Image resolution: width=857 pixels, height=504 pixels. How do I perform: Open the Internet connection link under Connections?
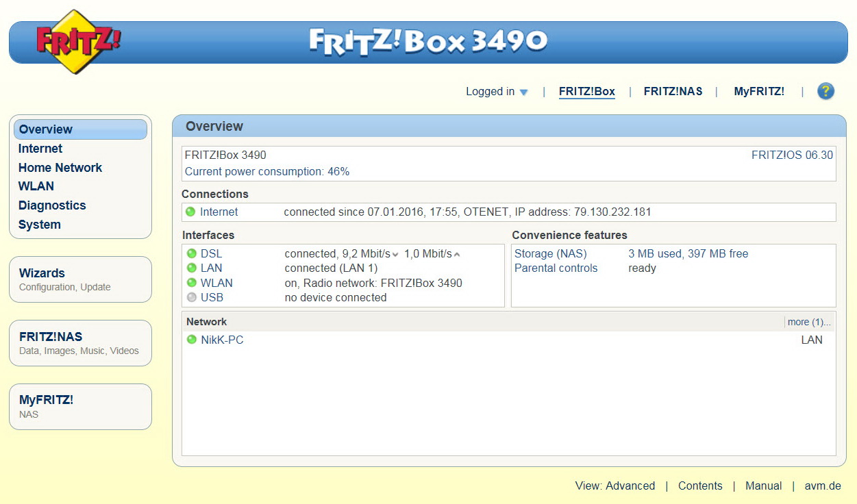pos(219,212)
